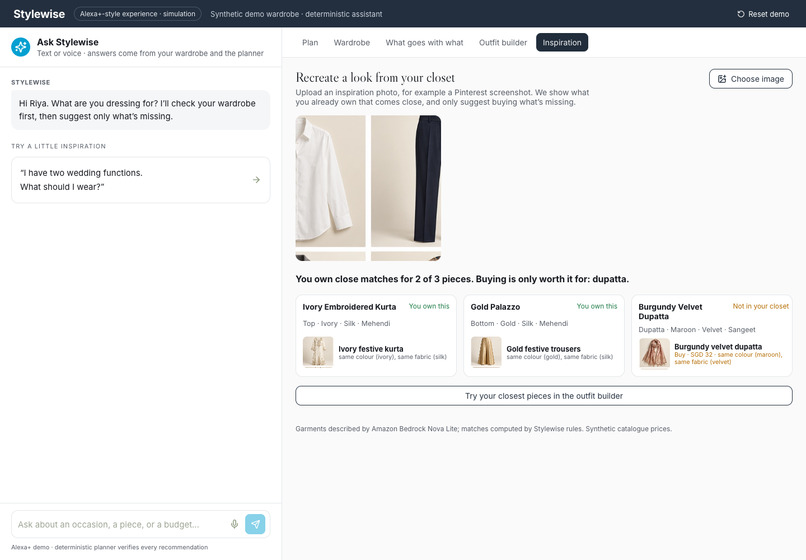
Task: Click Dupatta · Maroon · Velvet · Sangeet tags
Action: coord(697,330)
